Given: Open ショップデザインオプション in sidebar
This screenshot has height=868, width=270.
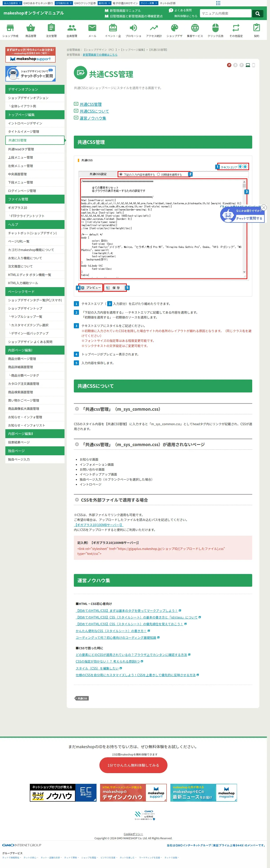Looking at the screenshot, I should pos(35,98).
